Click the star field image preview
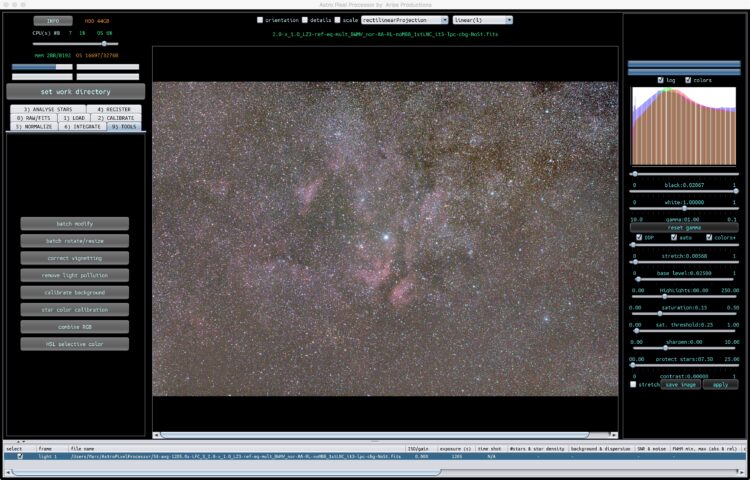The image size is (750, 480). click(x=385, y=239)
